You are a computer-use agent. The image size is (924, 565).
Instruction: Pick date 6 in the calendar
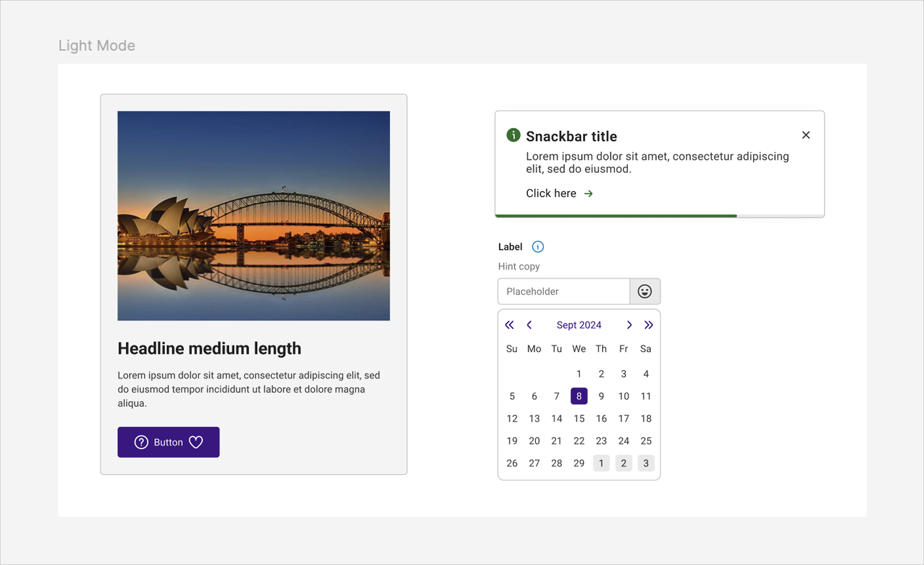tap(534, 396)
